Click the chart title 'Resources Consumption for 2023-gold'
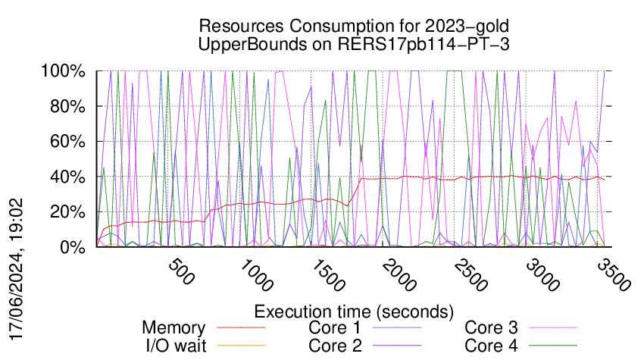Screen dimensions: 644x360 pyautogui.click(x=354, y=26)
